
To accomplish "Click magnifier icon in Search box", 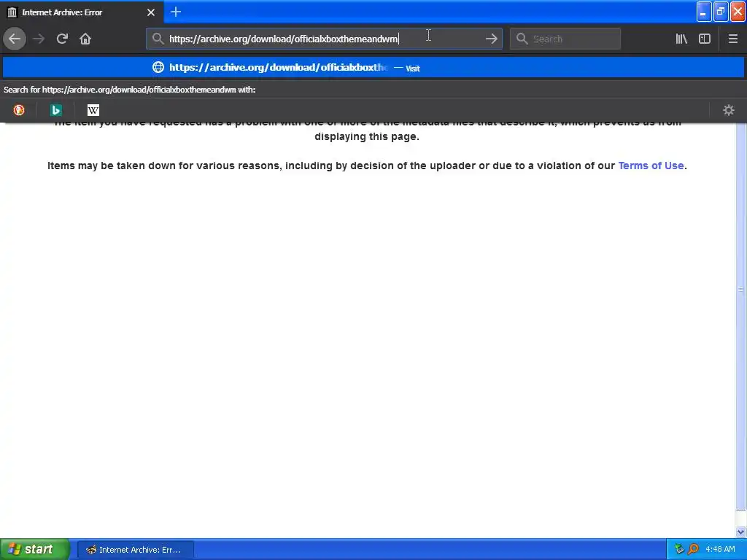I will click(x=522, y=39).
